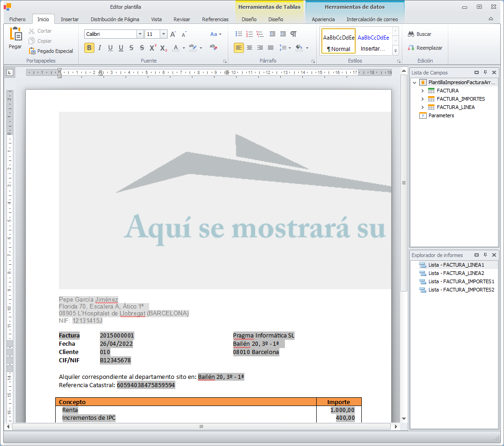This screenshot has width=504, height=446.
Task: Justify the paragraph text
Action: click(x=271, y=48)
